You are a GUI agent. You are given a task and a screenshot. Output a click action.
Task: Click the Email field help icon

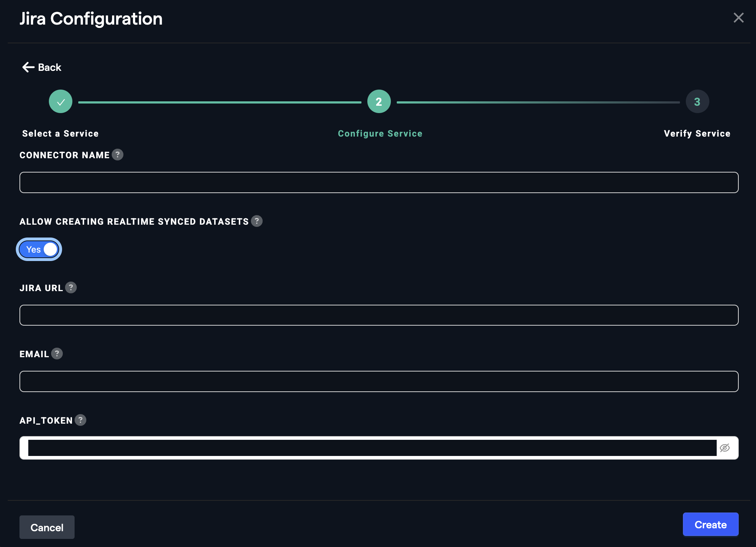57,354
